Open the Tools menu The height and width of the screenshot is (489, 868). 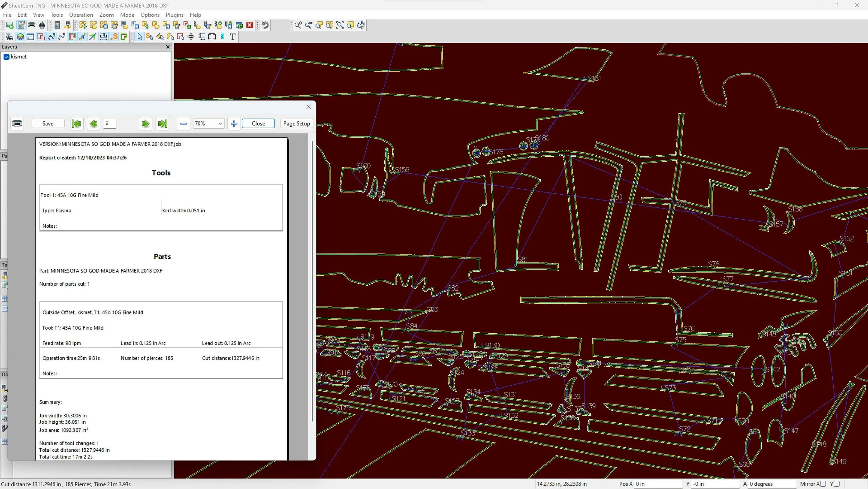click(x=57, y=15)
